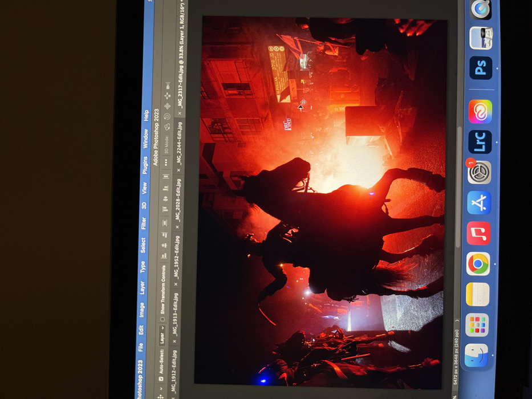Open the Image menu
Viewport: 532px width, 399px height.
[x=142, y=310]
